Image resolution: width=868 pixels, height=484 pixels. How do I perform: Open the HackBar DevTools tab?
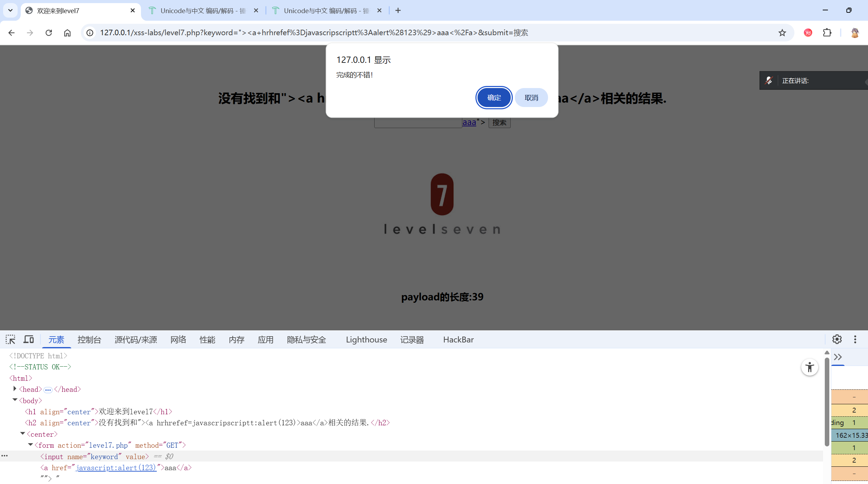coord(459,340)
